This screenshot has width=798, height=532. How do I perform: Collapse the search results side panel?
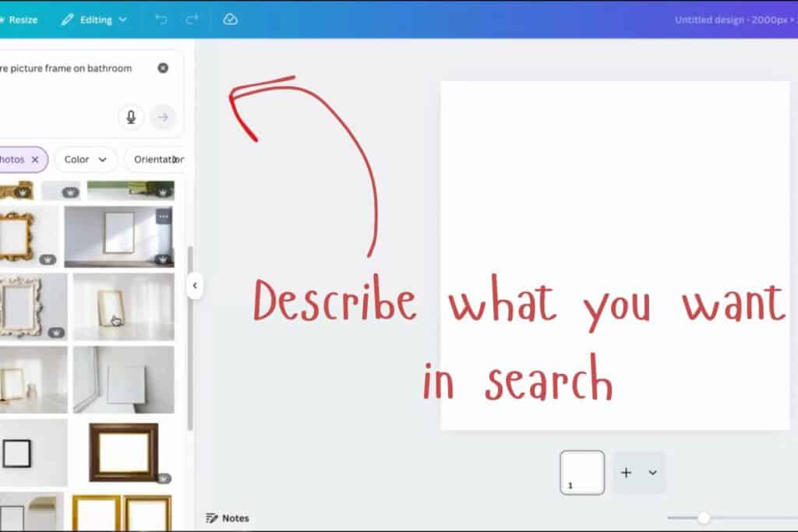coord(195,286)
